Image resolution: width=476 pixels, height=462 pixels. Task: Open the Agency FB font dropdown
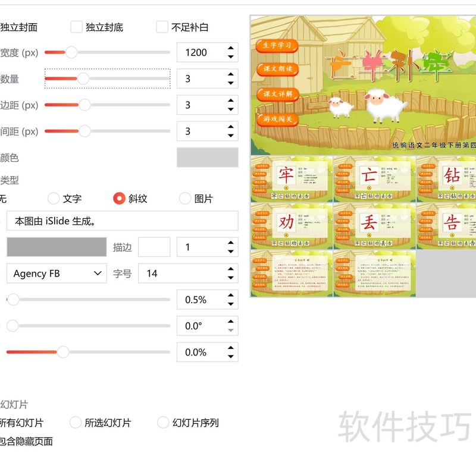tap(57, 274)
